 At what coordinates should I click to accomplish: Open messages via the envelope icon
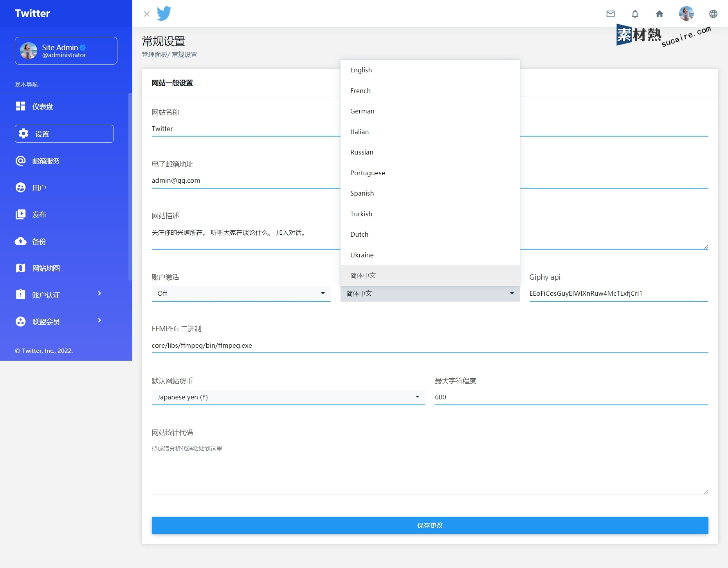(611, 14)
